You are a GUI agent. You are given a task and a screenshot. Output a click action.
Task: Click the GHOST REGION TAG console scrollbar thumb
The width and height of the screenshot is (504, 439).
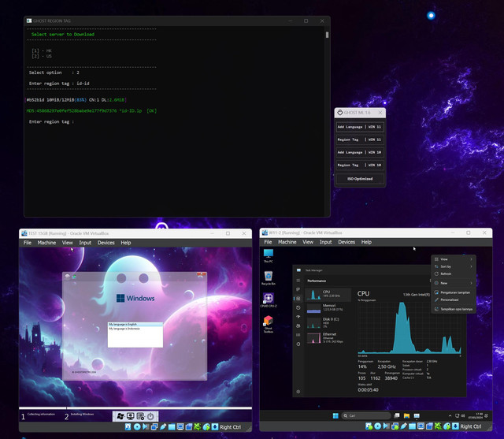point(328,35)
